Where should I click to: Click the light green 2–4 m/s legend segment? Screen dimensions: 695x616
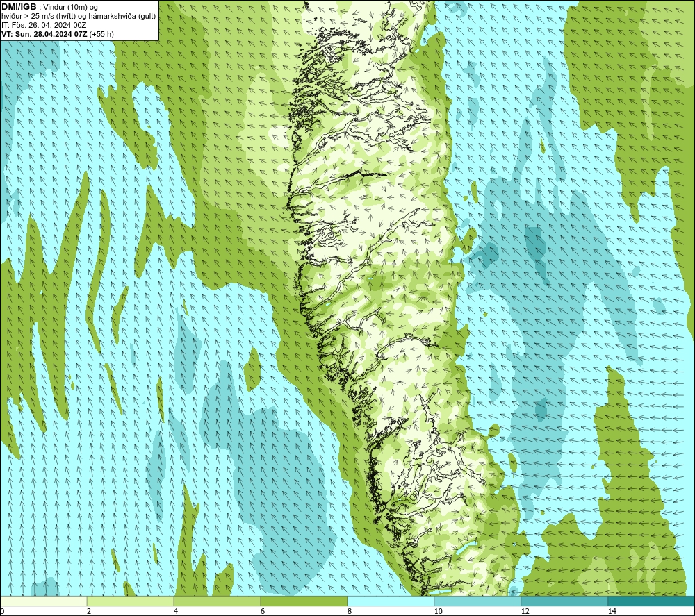pyautogui.click(x=131, y=601)
